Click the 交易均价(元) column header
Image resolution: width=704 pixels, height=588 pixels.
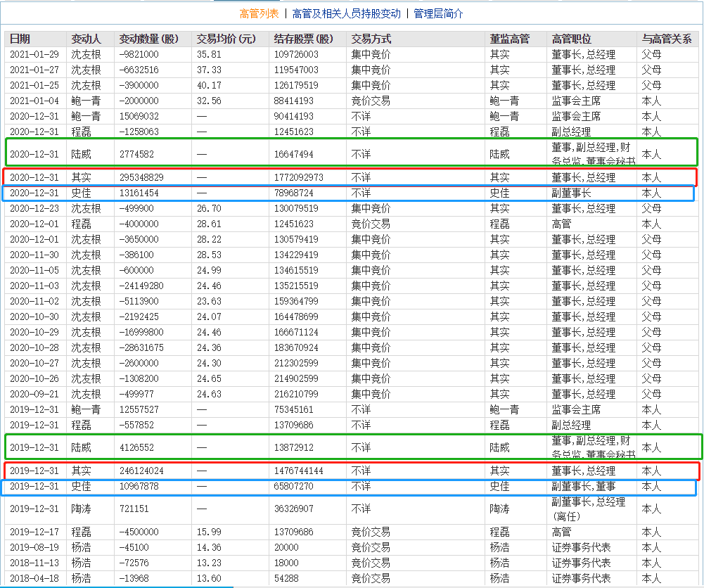click(226, 39)
